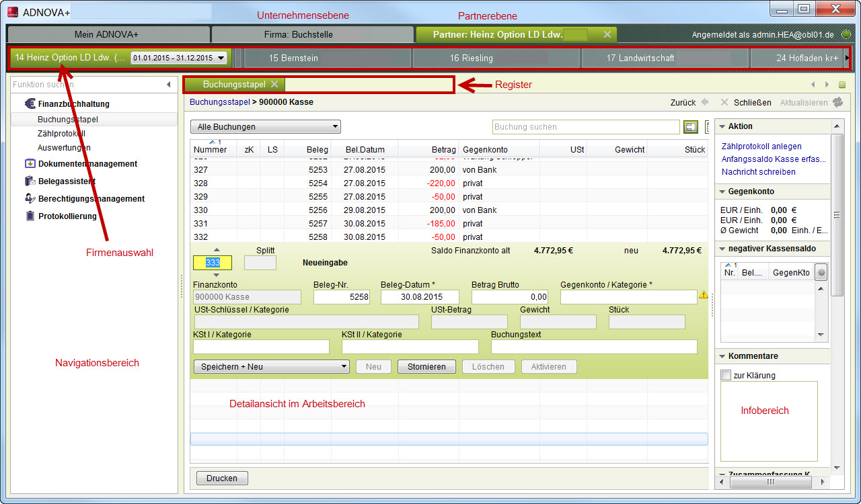Click the gear icon in negativer Kassensaldo table
Viewport: 861px width, 504px height.
coord(820,272)
